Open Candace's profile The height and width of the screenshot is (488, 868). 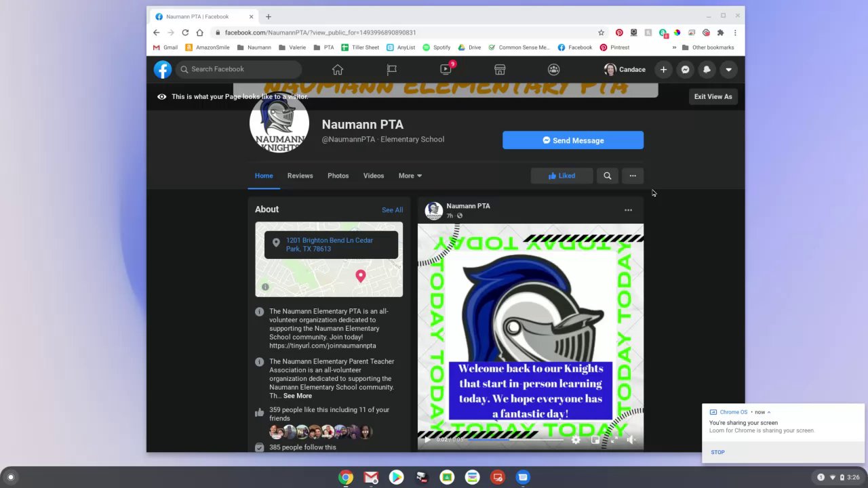(625, 69)
